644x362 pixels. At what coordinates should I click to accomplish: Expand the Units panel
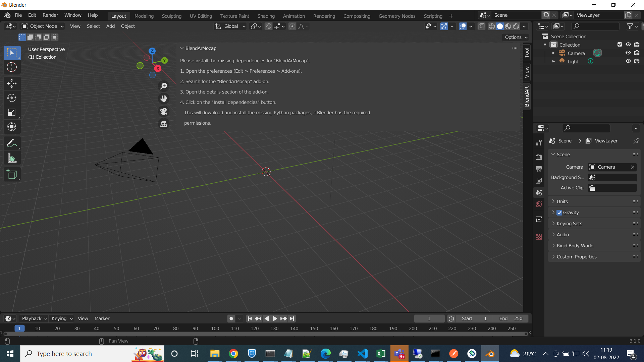tap(562, 201)
